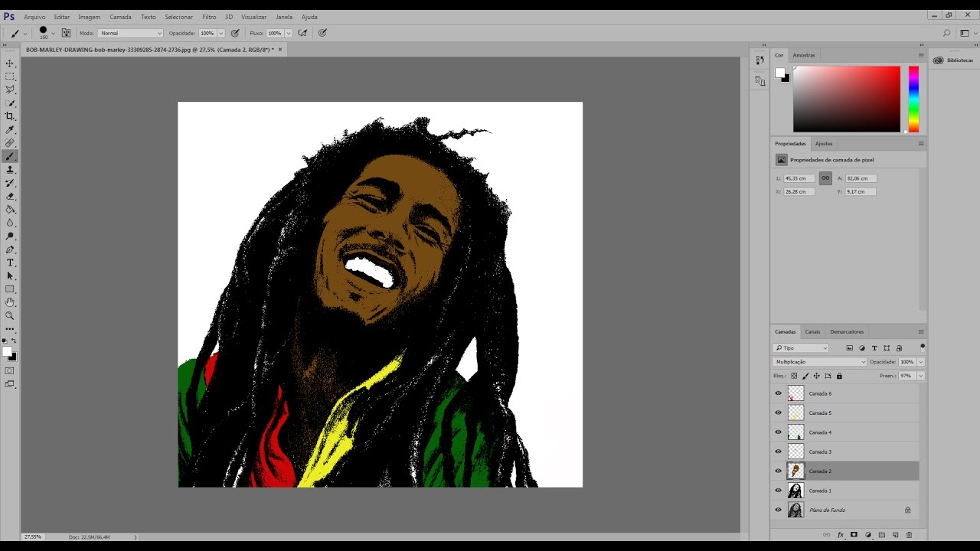Image resolution: width=980 pixels, height=551 pixels.
Task: Hide Camada 2 layer visibility
Action: pos(778,471)
